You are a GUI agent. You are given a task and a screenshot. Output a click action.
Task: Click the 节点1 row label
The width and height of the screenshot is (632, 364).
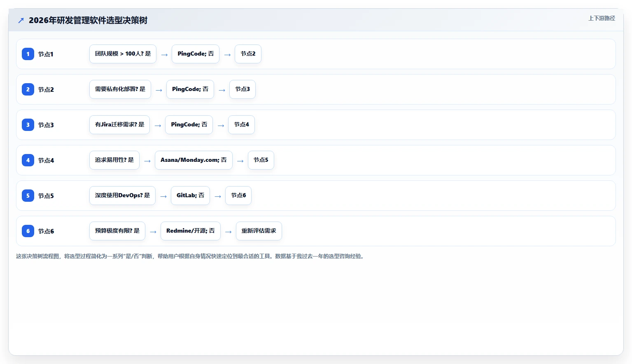pos(46,54)
